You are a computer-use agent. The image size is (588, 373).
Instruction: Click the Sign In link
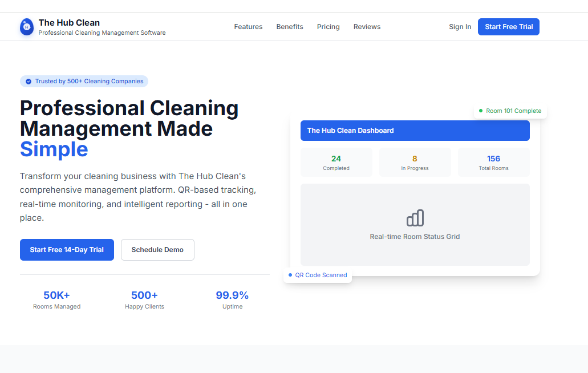(460, 26)
